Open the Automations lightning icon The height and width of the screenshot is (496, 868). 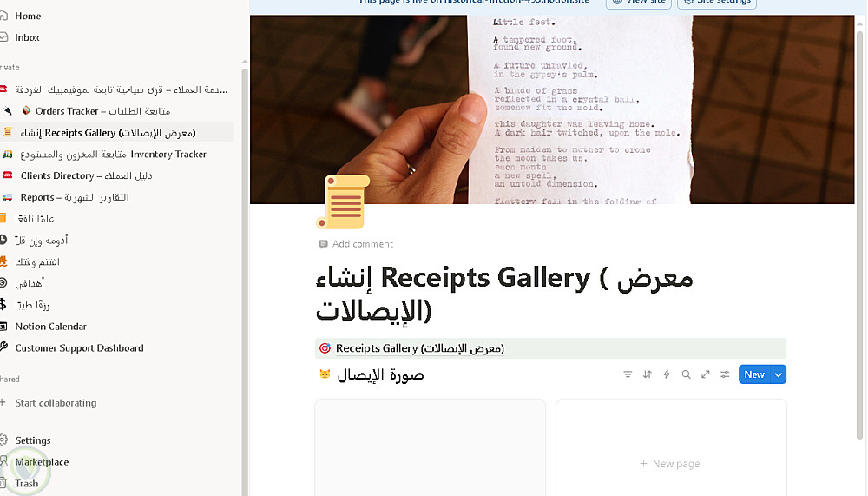point(667,374)
